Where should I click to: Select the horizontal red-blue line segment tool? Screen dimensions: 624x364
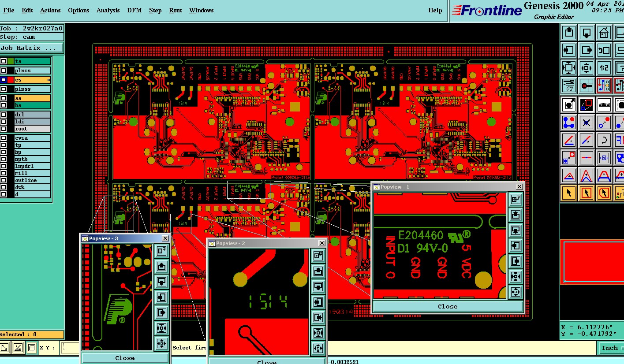pos(587,157)
